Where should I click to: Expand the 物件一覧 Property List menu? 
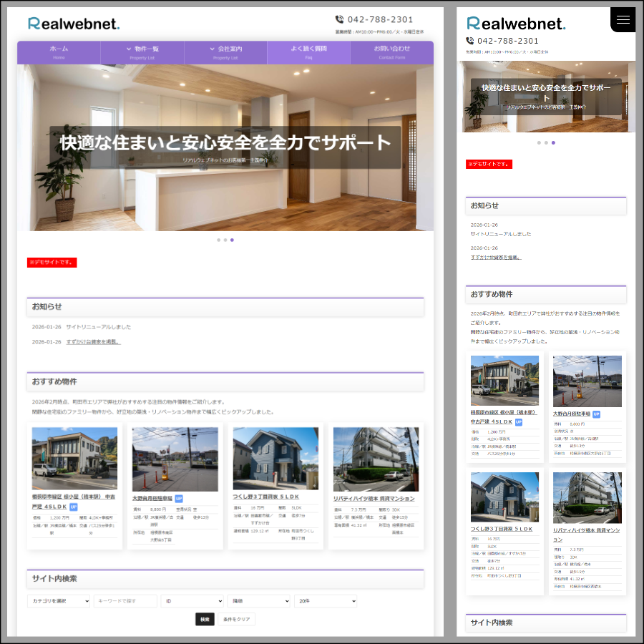coord(142,52)
